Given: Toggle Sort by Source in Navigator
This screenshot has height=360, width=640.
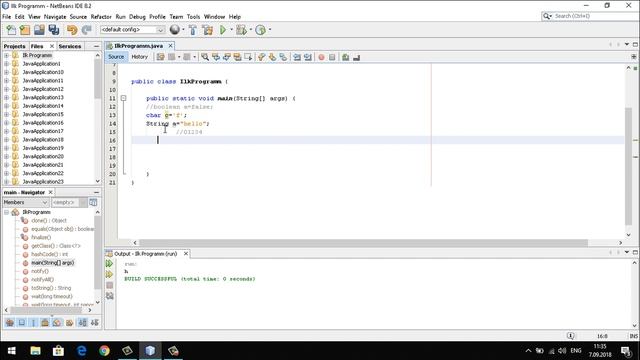Looking at the screenshot, I should tap(95, 322).
